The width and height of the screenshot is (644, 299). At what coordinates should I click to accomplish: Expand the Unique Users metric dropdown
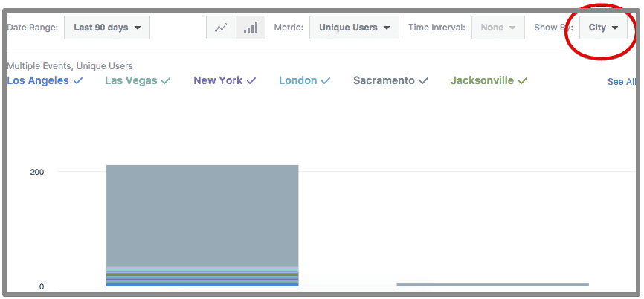pyautogui.click(x=353, y=28)
